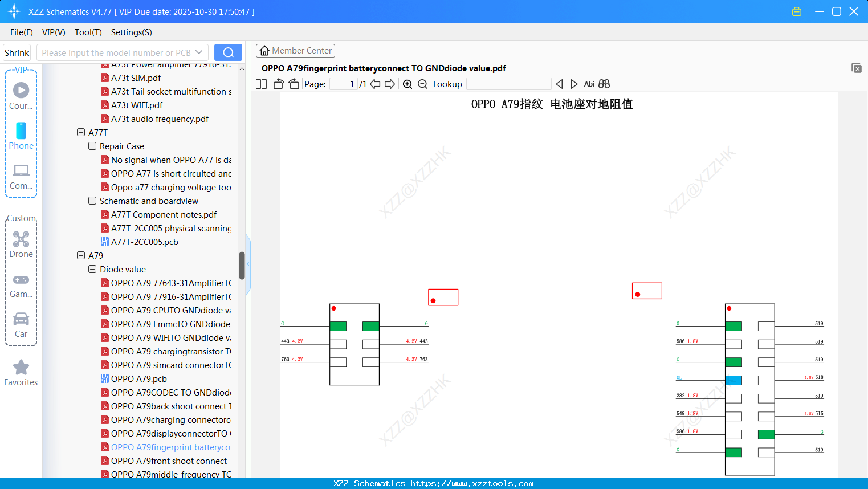Open the Course section in the sidebar

pyautogui.click(x=21, y=96)
